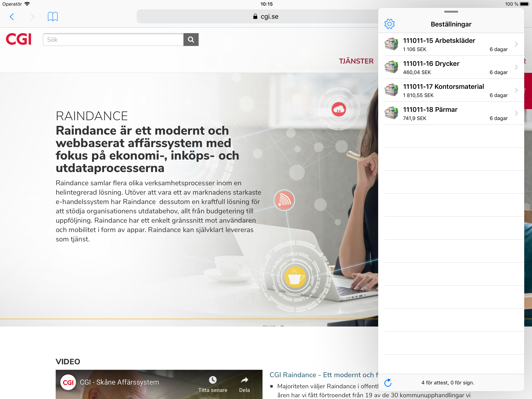The image size is (532, 399).
Task: Tap the basket icon for 111011-18 Pärmar
Action: [x=391, y=113]
